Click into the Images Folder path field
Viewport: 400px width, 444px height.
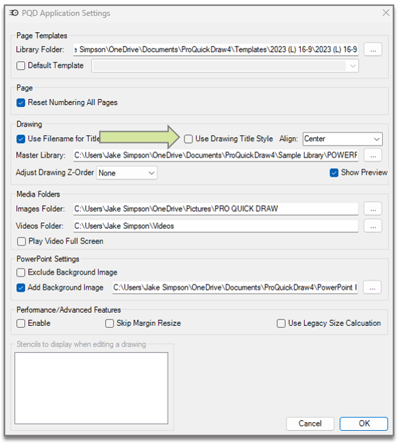216,209
